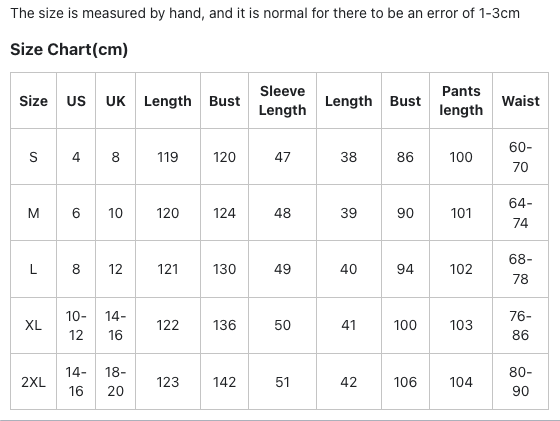Select the 103 pants length value
The width and height of the screenshot is (560, 421).
461,325
